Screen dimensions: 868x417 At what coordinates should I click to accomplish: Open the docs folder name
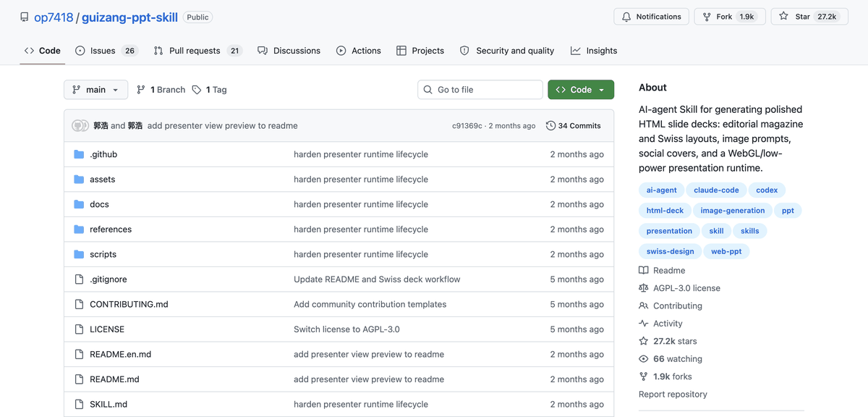coord(99,204)
